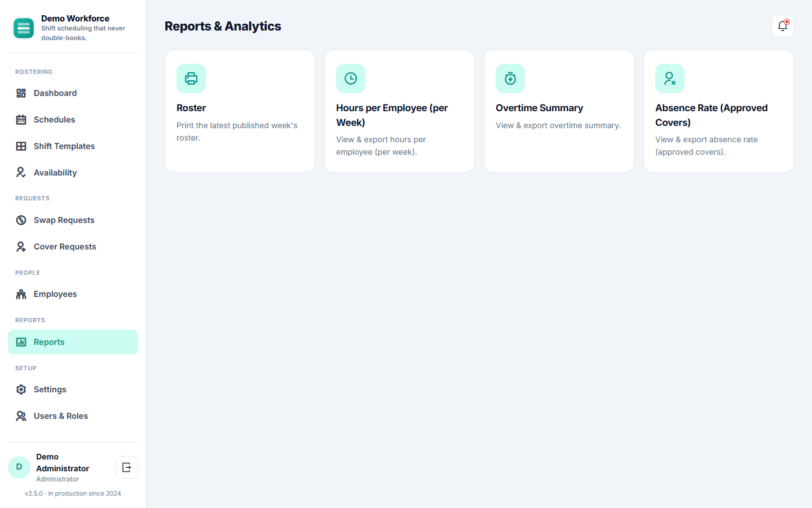Click the Reports & Analytics page heading
Image resolution: width=812 pixels, height=508 pixels.
(x=223, y=26)
